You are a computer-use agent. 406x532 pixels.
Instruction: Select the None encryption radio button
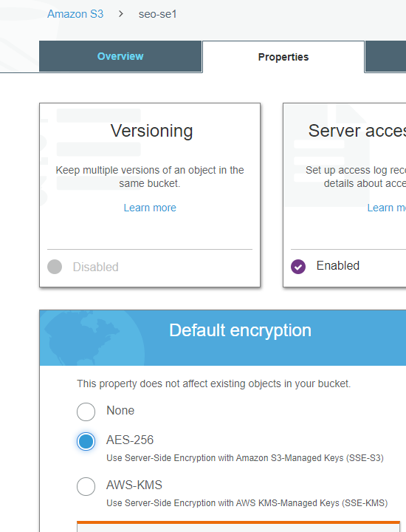86,412
